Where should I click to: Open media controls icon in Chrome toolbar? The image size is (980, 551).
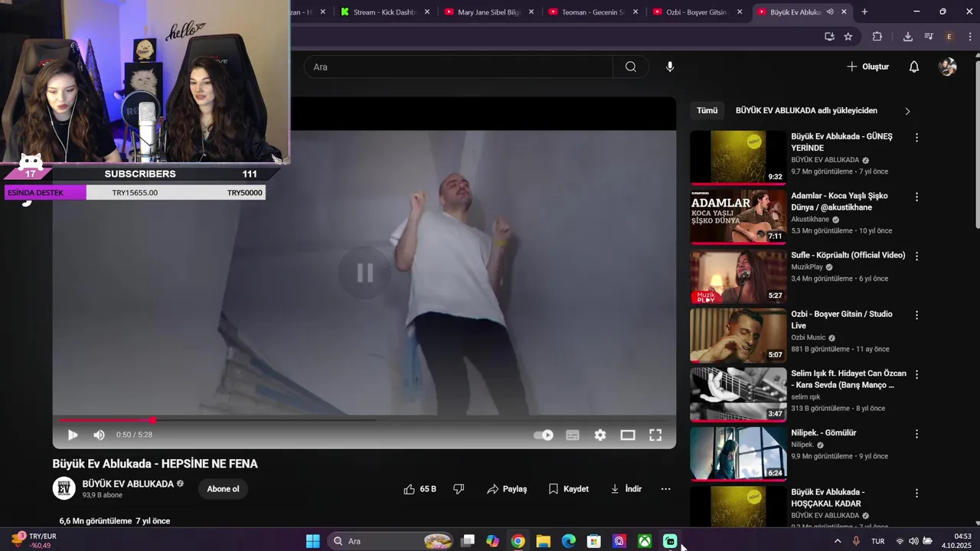[929, 36]
